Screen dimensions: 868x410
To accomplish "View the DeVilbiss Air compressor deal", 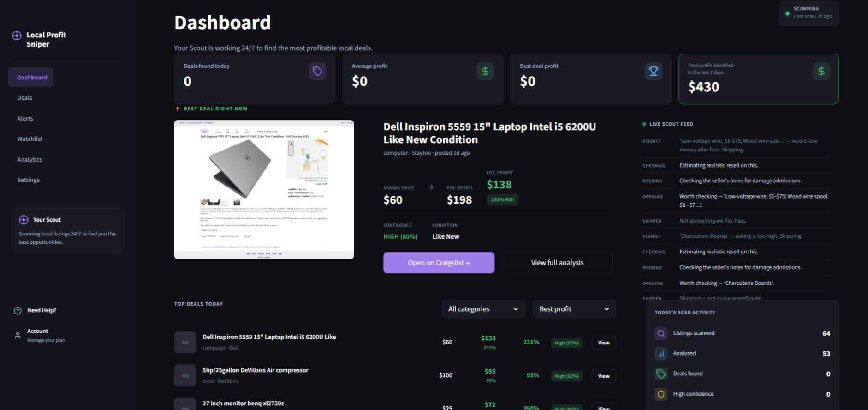I will (x=603, y=376).
